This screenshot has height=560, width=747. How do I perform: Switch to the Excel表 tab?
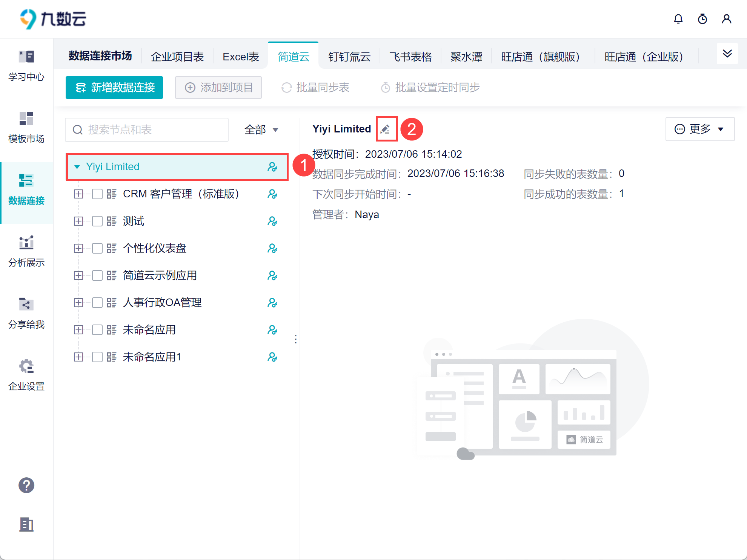coord(240,57)
